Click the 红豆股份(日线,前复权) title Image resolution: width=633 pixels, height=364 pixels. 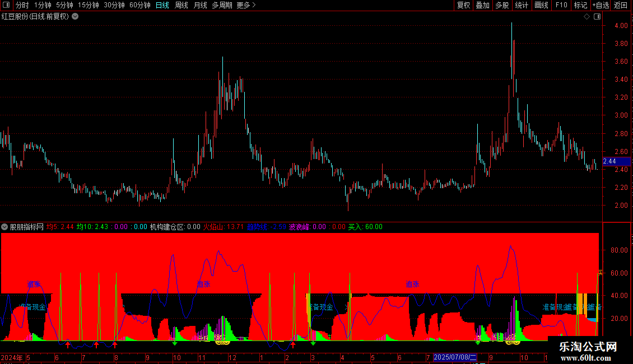coord(35,17)
